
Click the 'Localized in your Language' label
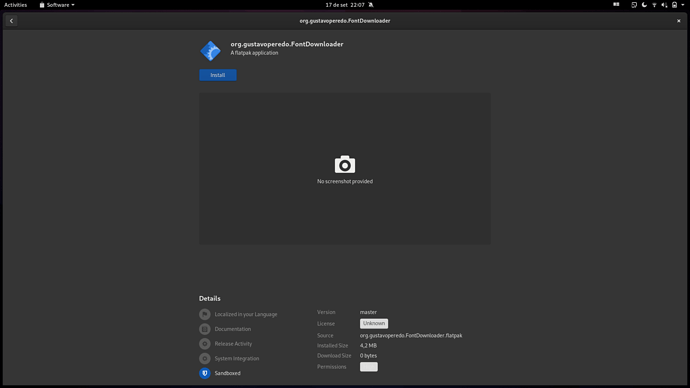pos(246,314)
